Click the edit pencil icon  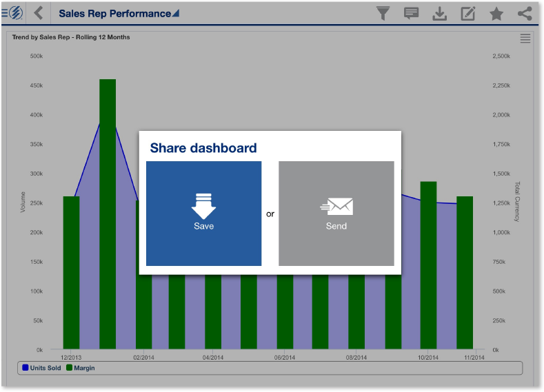tap(467, 14)
